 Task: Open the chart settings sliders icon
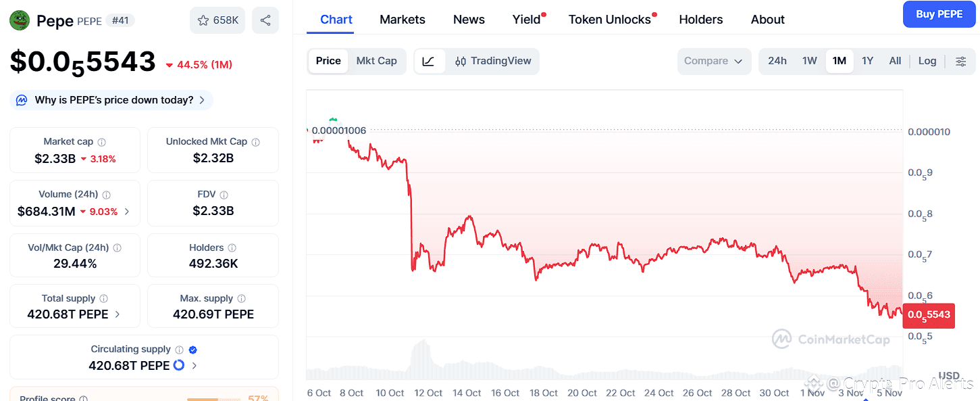(x=960, y=61)
